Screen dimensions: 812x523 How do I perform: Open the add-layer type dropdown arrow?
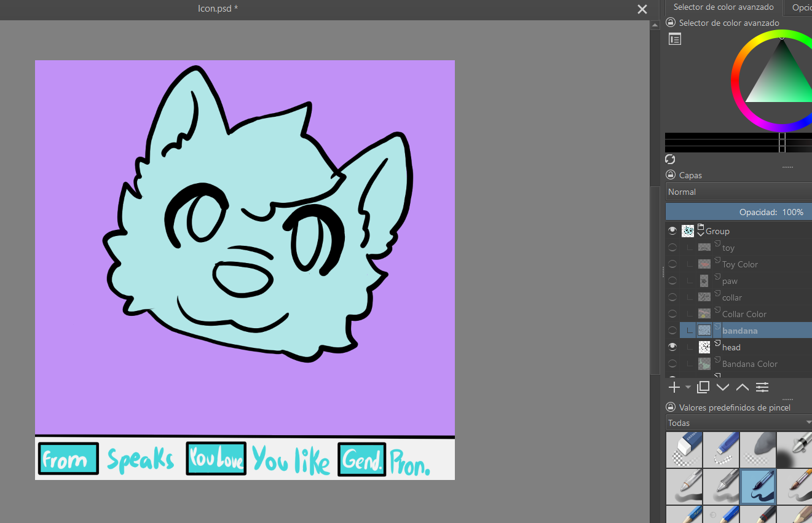(x=688, y=387)
